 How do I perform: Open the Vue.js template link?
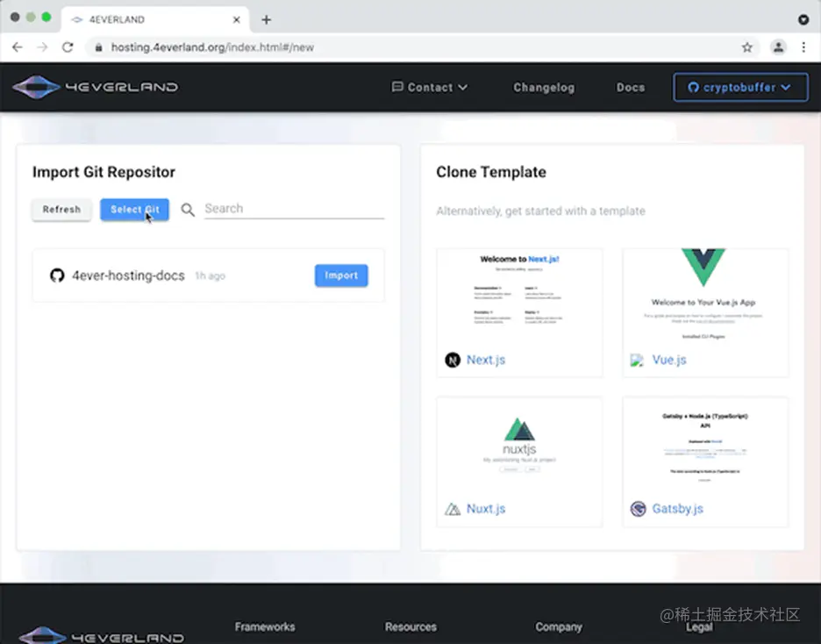tap(669, 360)
